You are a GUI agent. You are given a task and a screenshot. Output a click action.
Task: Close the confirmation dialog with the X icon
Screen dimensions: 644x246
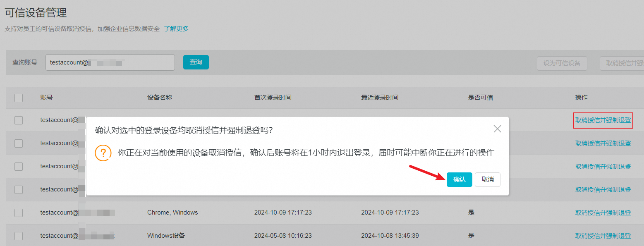497,129
